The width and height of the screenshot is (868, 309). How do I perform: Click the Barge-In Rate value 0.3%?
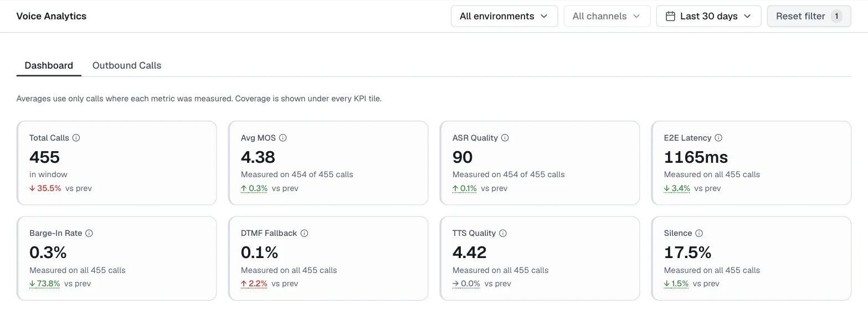(x=48, y=253)
